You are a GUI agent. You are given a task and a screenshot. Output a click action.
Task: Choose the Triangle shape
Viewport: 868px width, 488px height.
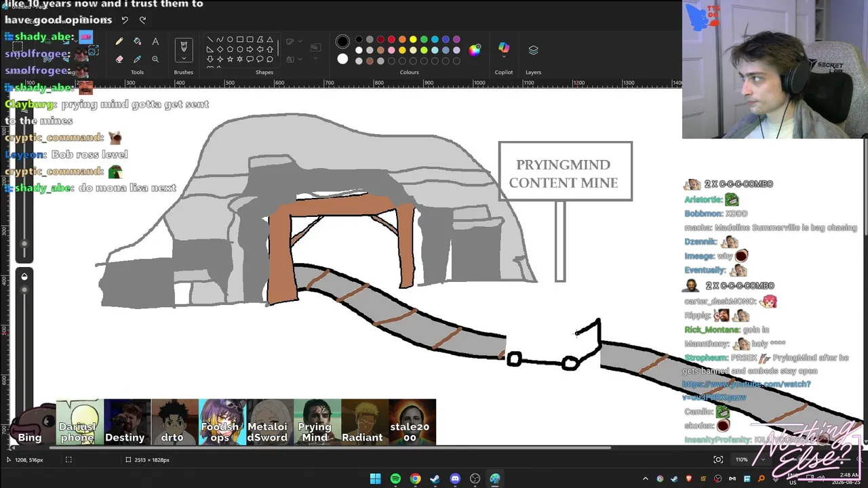tap(270, 39)
